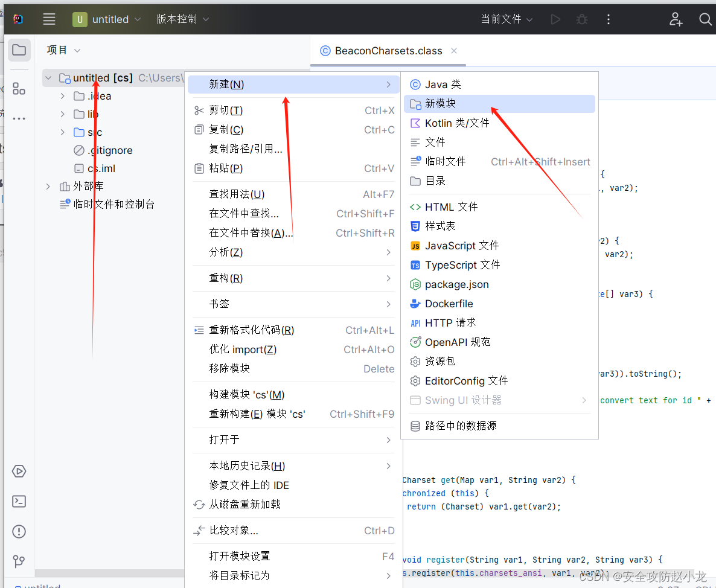Create an EditorConfig 文件
716x588 pixels.
pyautogui.click(x=499, y=381)
